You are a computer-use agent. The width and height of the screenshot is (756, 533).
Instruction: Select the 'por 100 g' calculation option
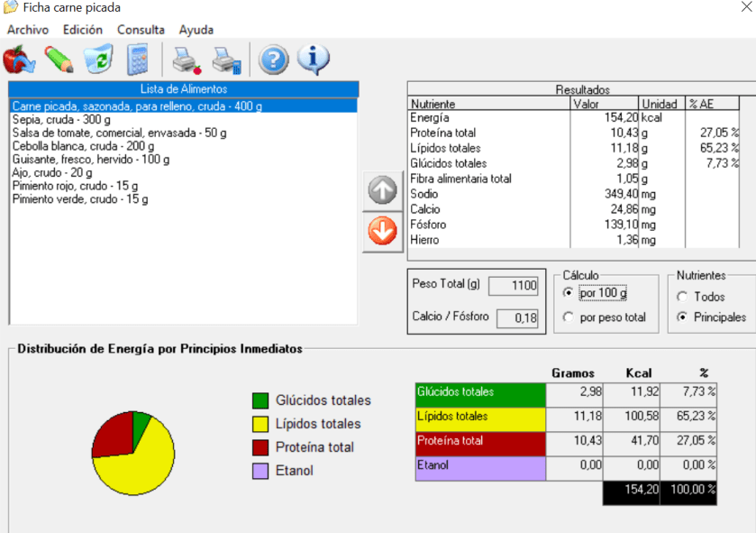[x=569, y=293]
